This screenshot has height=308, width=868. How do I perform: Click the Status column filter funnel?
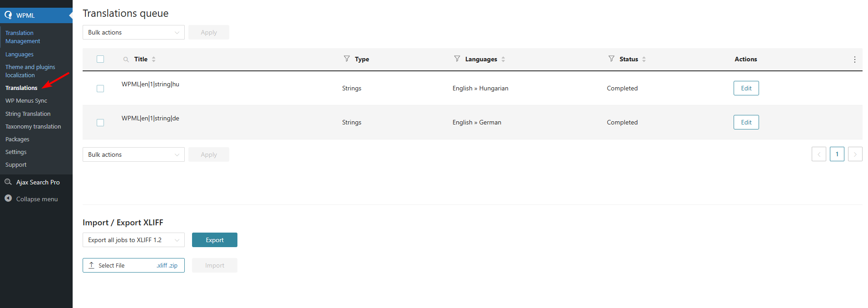pos(612,59)
